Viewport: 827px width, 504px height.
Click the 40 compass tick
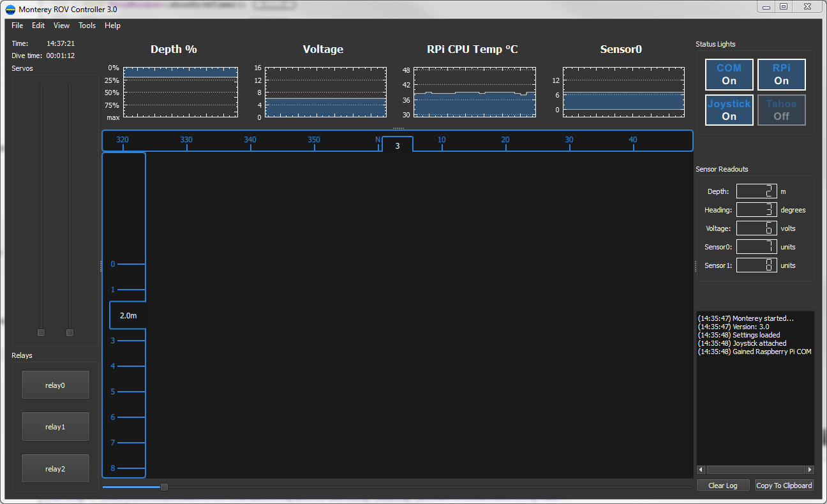click(633, 140)
